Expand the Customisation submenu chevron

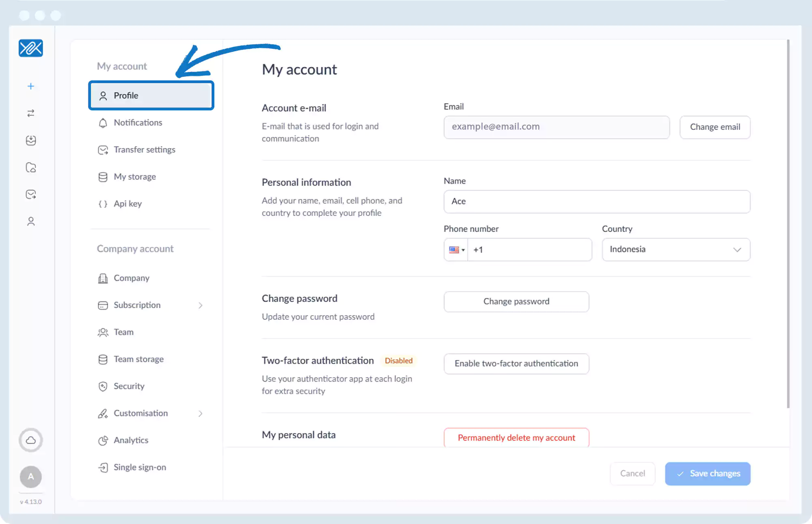pyautogui.click(x=201, y=413)
